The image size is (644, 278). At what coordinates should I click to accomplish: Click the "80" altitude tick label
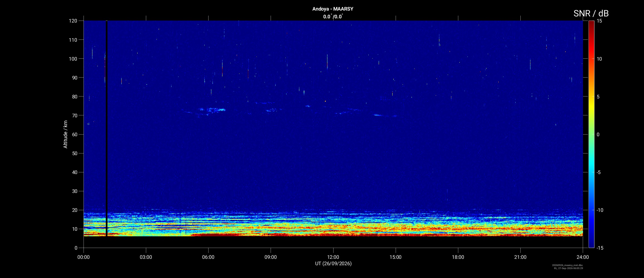click(x=75, y=96)
